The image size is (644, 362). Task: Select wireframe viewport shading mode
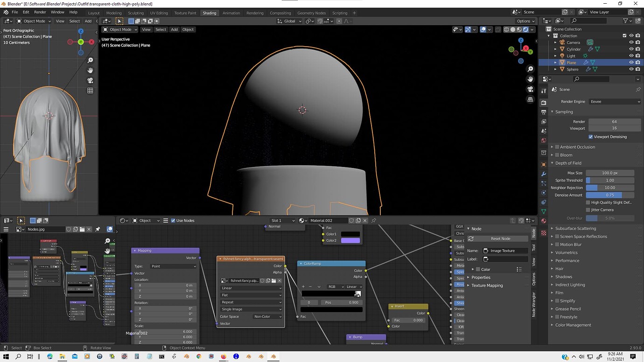(506, 29)
